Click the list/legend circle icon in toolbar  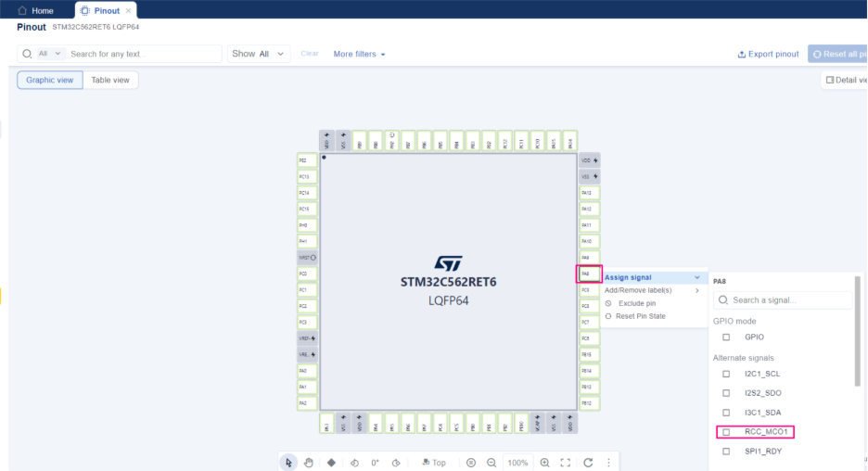pyautogui.click(x=471, y=463)
